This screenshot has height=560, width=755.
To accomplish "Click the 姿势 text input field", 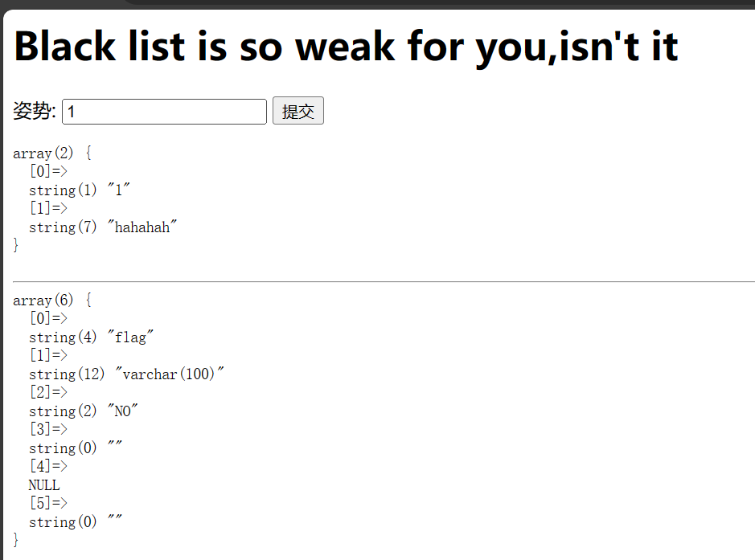I will [164, 112].
